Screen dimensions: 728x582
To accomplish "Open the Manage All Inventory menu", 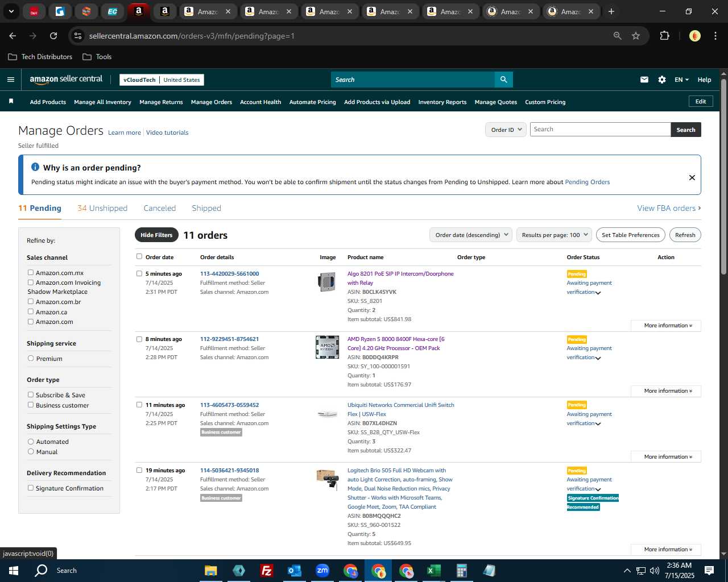I will (102, 102).
